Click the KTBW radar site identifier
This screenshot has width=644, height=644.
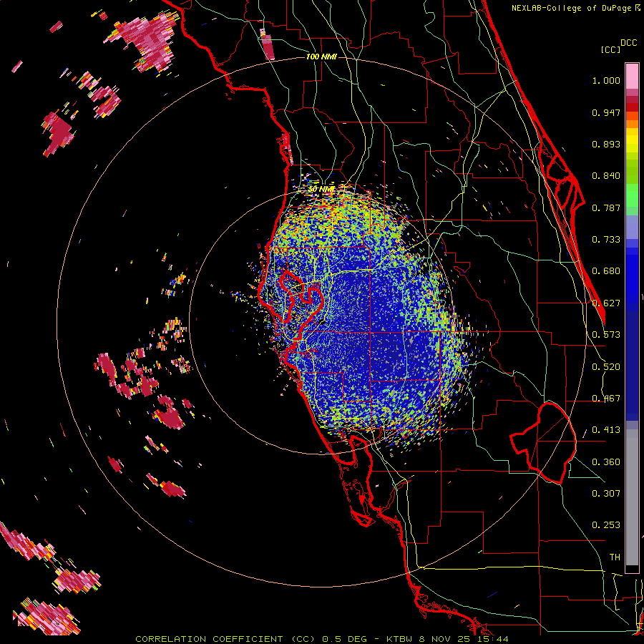401,639
